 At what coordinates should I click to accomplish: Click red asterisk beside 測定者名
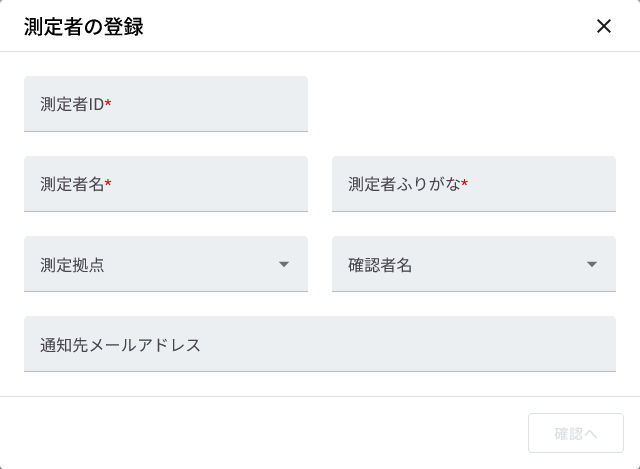point(108,182)
